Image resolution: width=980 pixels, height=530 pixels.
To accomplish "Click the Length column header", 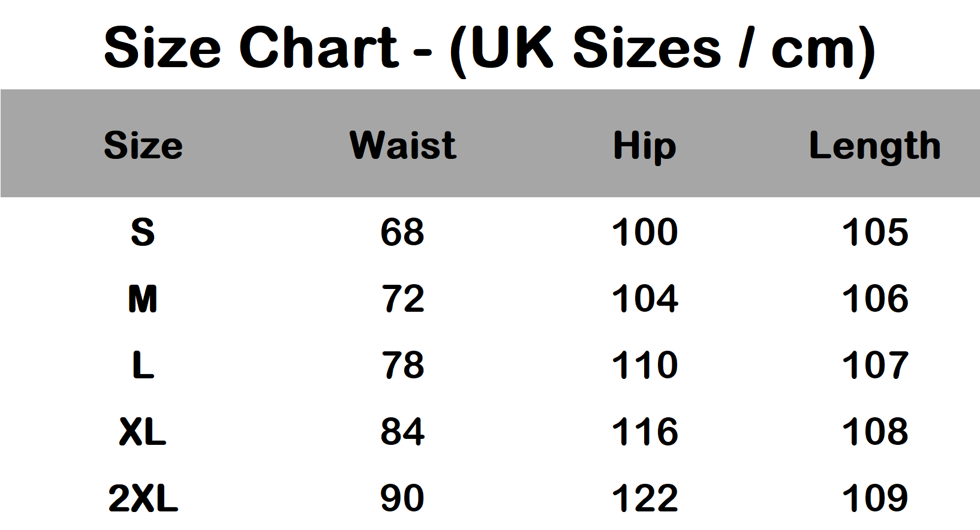I will coord(875,146).
